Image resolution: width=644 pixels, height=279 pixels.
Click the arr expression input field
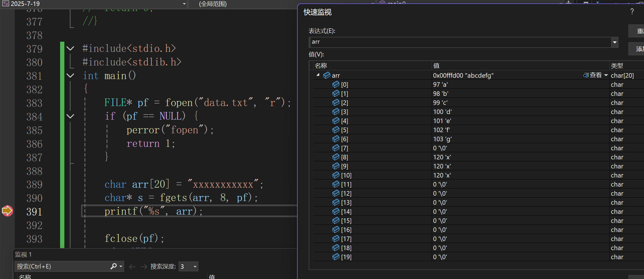(460, 43)
